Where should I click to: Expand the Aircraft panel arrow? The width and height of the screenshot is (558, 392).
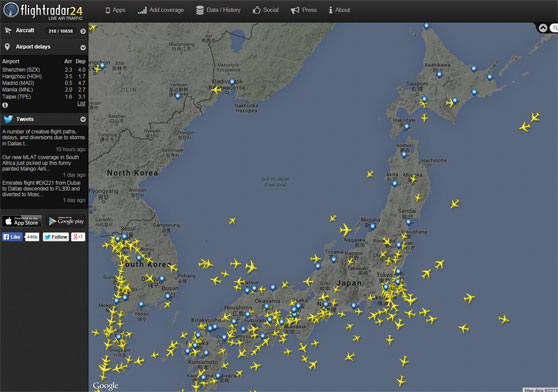coord(83,31)
